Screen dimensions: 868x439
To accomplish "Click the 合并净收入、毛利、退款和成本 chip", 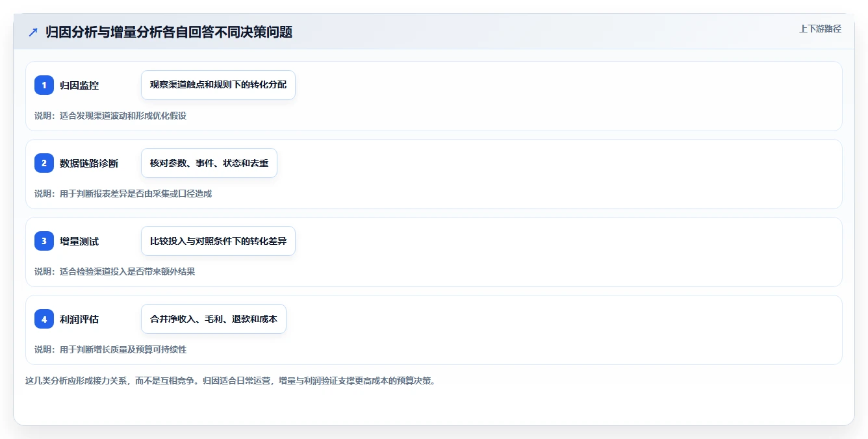I will pos(214,319).
